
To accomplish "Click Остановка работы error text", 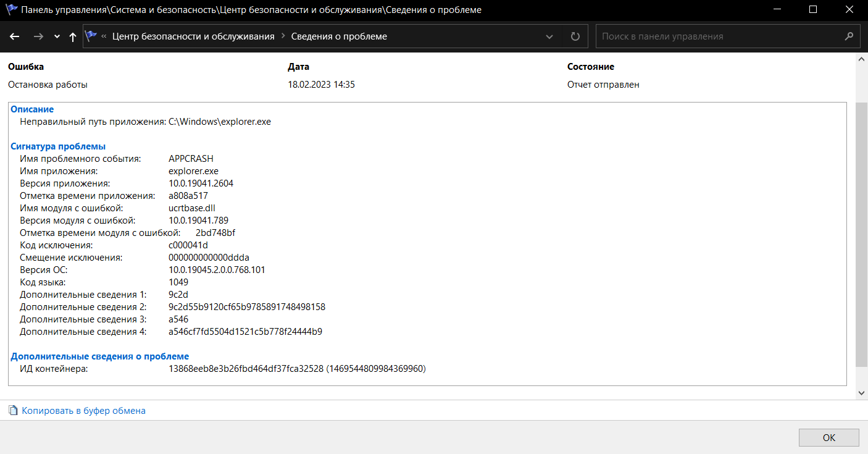I will tap(48, 85).
